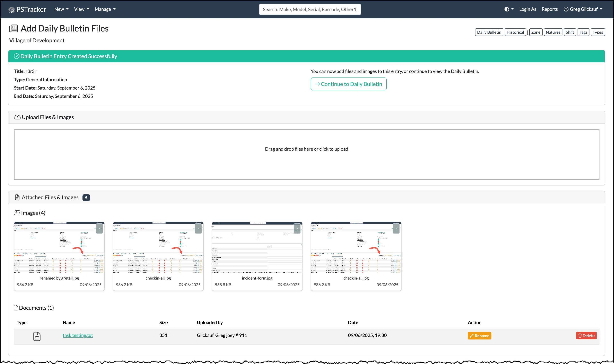The height and width of the screenshot is (364, 614).
Task: Click the Date column header
Action: tap(353, 322)
